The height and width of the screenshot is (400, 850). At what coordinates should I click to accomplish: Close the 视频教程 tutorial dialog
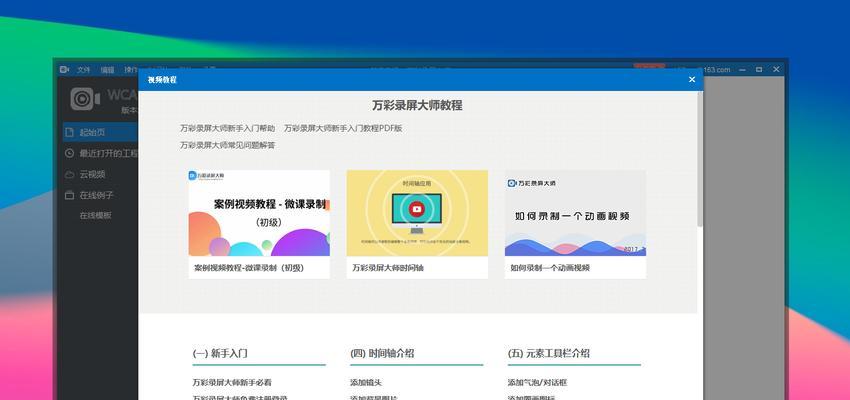(x=692, y=80)
